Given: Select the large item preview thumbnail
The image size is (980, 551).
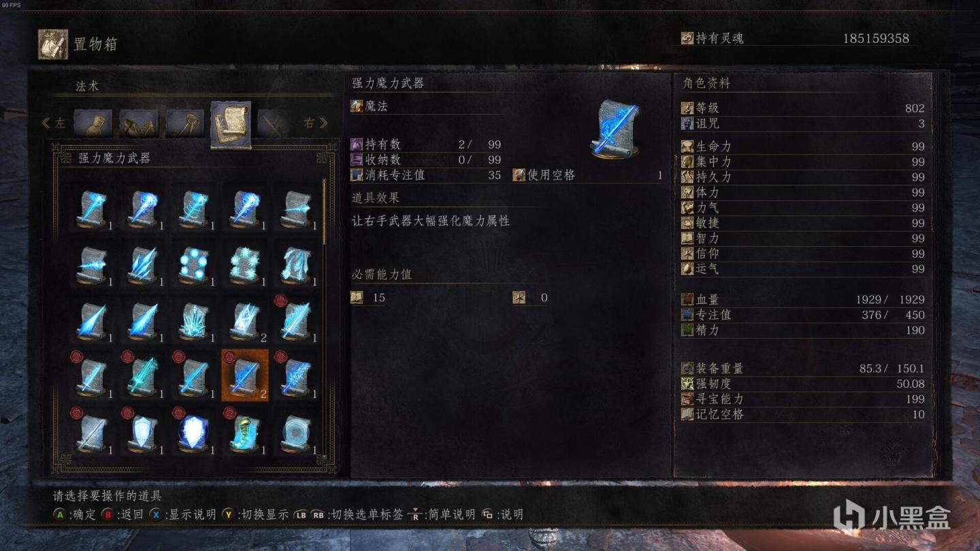Looking at the screenshot, I should pyautogui.click(x=616, y=129).
